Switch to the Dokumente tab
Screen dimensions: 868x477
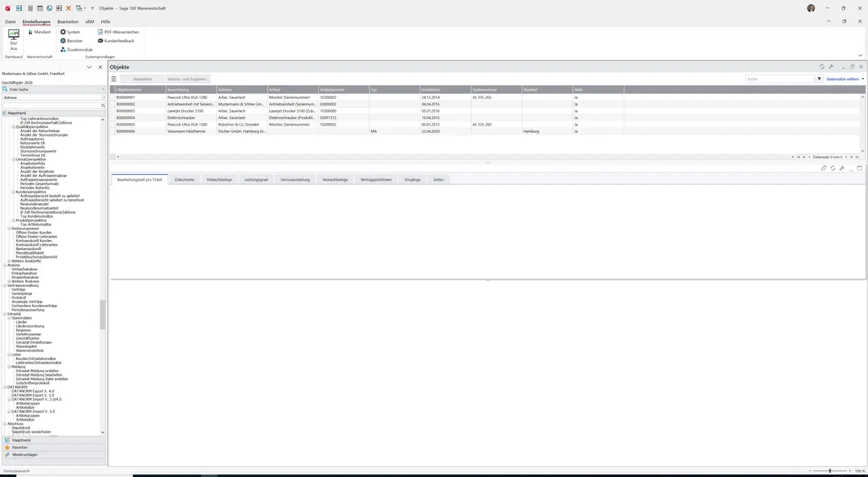click(x=184, y=179)
